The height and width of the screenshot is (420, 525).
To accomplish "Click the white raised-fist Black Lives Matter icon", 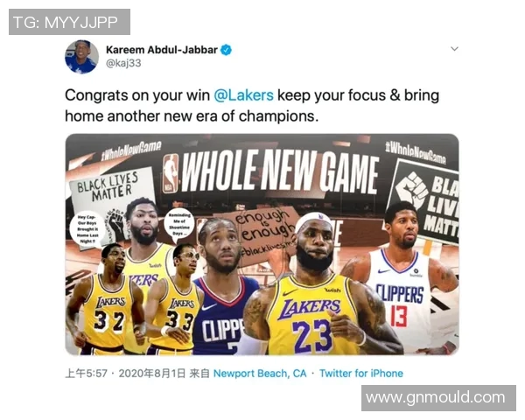I will coord(412,189).
